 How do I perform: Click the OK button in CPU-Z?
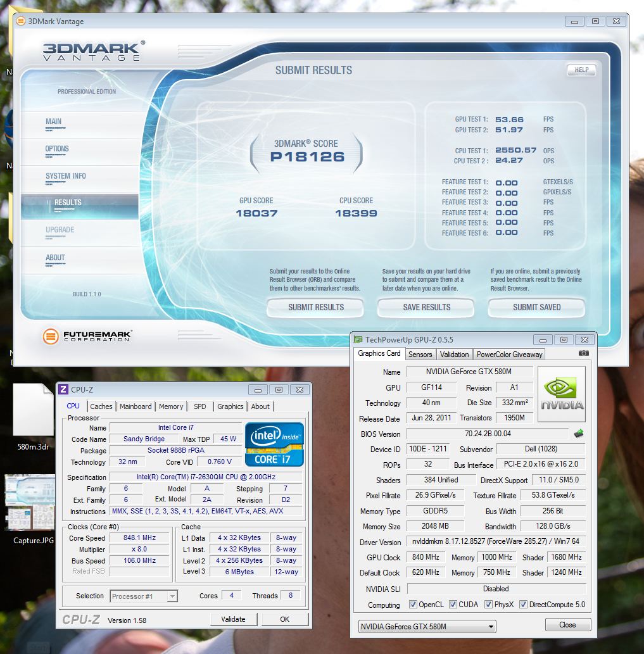(285, 619)
